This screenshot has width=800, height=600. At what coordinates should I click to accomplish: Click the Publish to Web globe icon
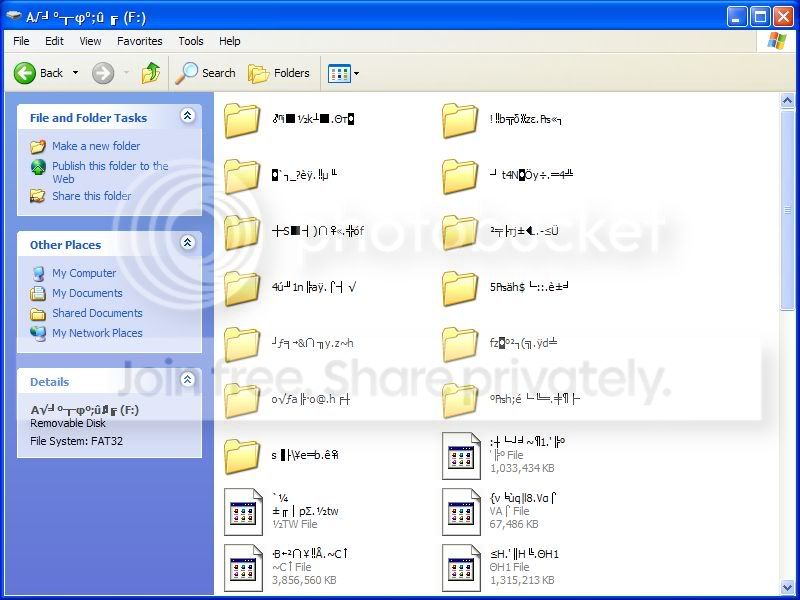point(38,167)
